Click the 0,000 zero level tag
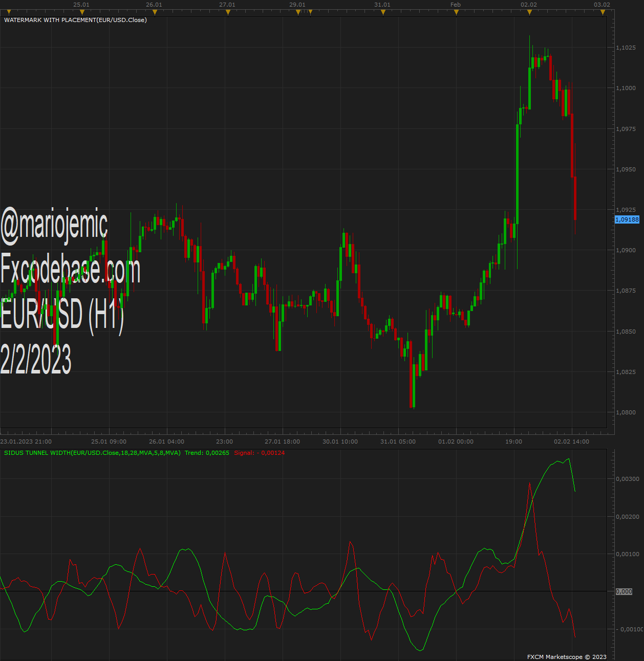Viewport: 644px width, 661px height. pos(624,591)
